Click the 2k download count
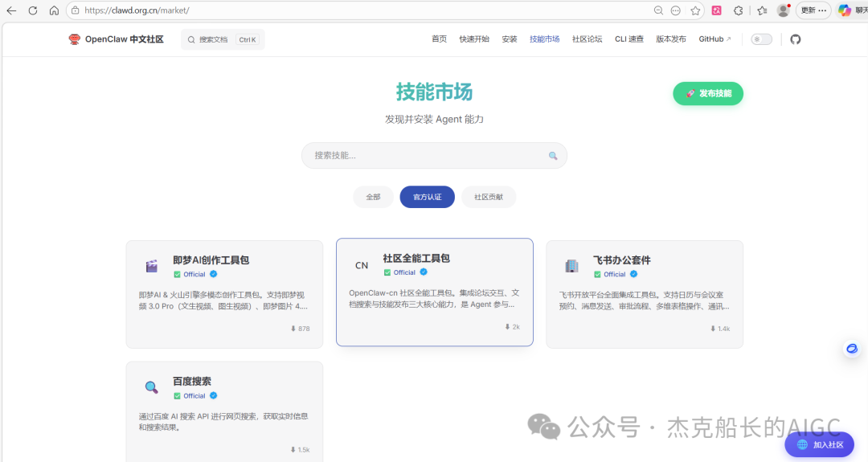Screen dimensions: 868x462 pos(516,327)
